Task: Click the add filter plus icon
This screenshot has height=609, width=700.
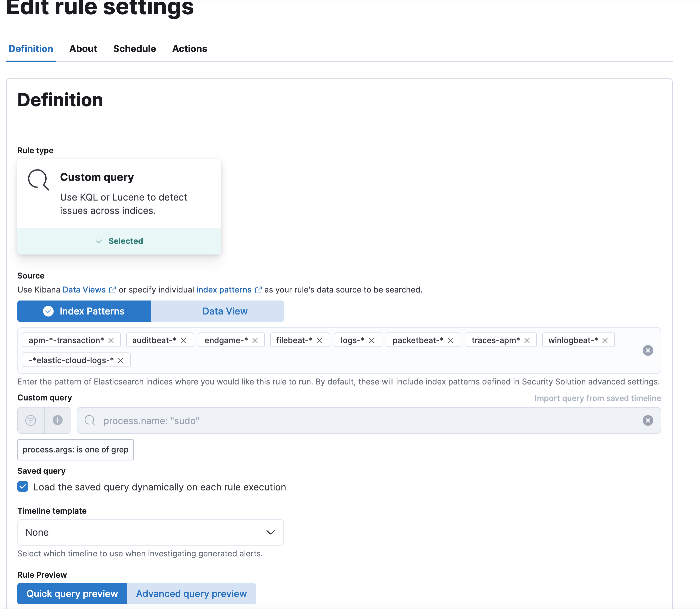Action: coord(58,420)
